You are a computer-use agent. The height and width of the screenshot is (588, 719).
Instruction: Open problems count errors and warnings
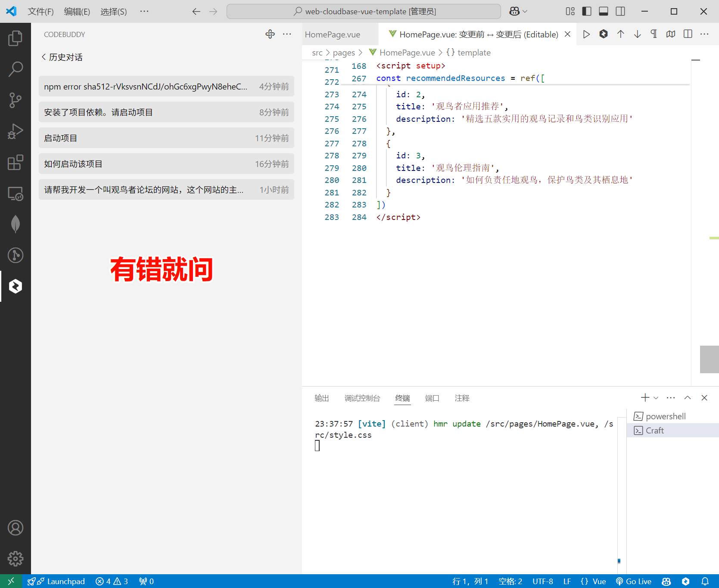pos(112,581)
